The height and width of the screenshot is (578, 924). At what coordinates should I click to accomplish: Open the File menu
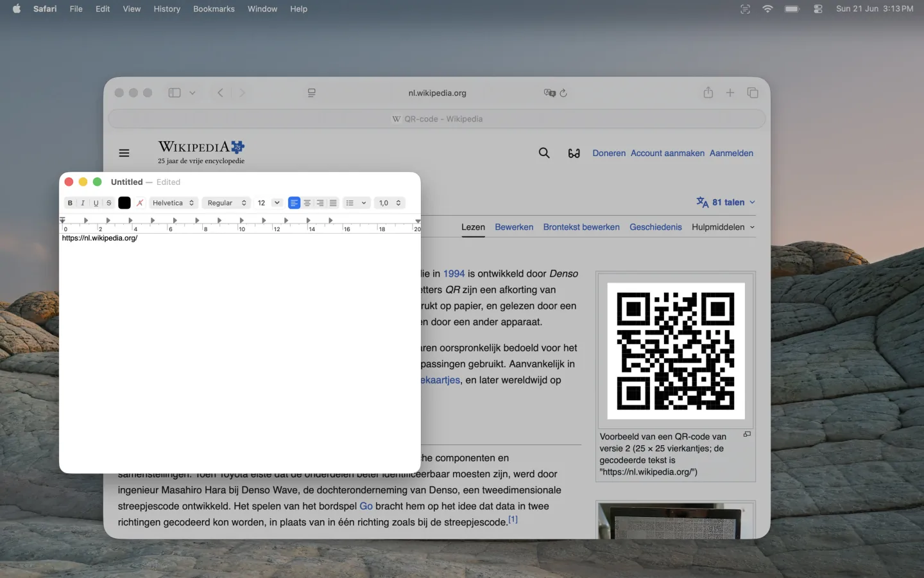point(76,9)
